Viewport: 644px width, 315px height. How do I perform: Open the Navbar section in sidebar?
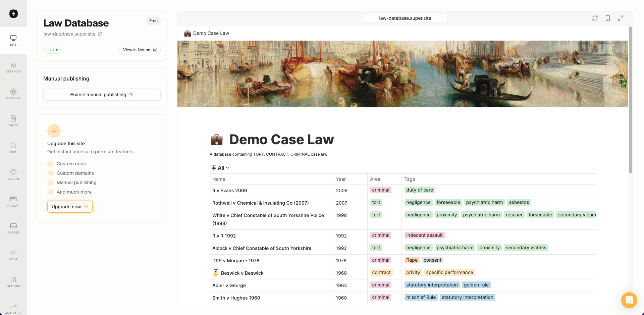tap(13, 201)
